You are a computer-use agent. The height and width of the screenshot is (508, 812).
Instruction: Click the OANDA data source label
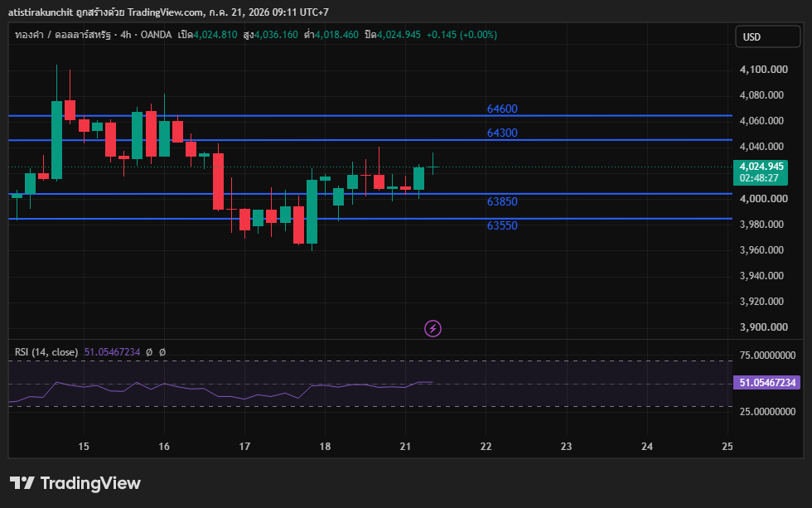(156, 35)
